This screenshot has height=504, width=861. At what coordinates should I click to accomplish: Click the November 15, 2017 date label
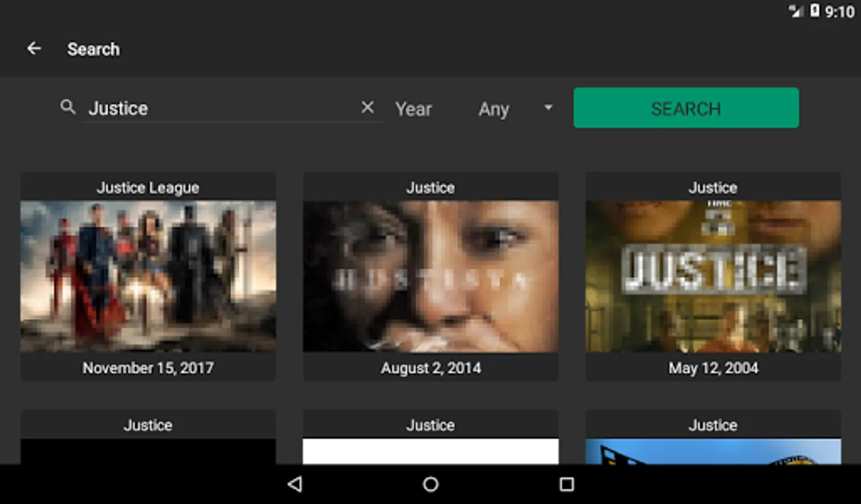[148, 368]
